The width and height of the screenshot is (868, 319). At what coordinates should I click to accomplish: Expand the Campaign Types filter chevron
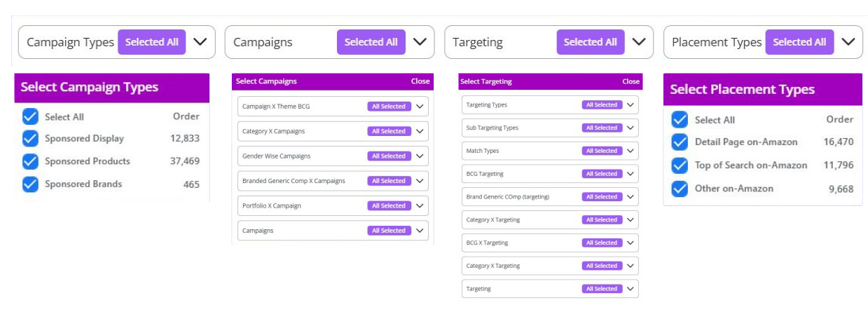click(x=199, y=42)
